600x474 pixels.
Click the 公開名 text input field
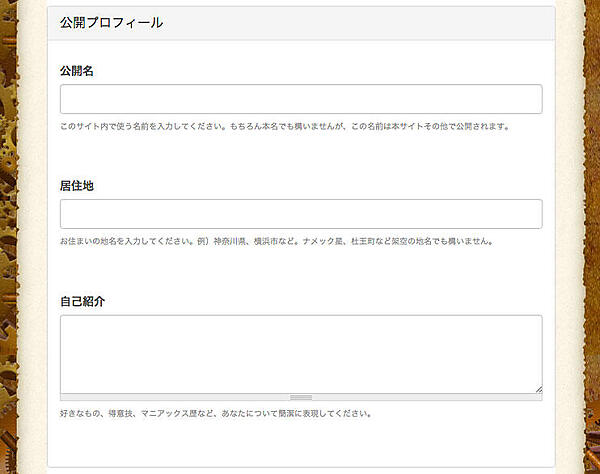(x=301, y=99)
